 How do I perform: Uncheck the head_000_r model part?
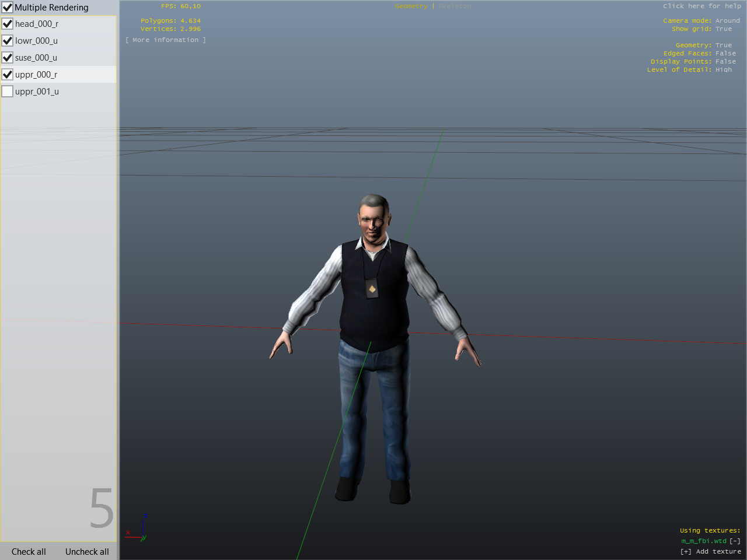click(x=8, y=24)
